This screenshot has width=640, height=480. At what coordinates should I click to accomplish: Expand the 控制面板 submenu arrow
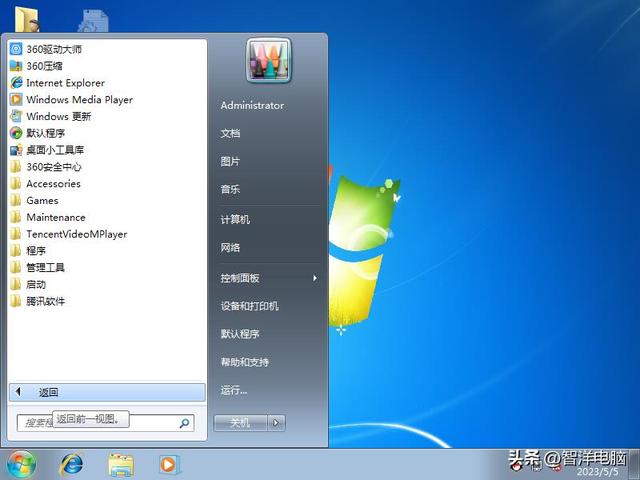pos(315,278)
